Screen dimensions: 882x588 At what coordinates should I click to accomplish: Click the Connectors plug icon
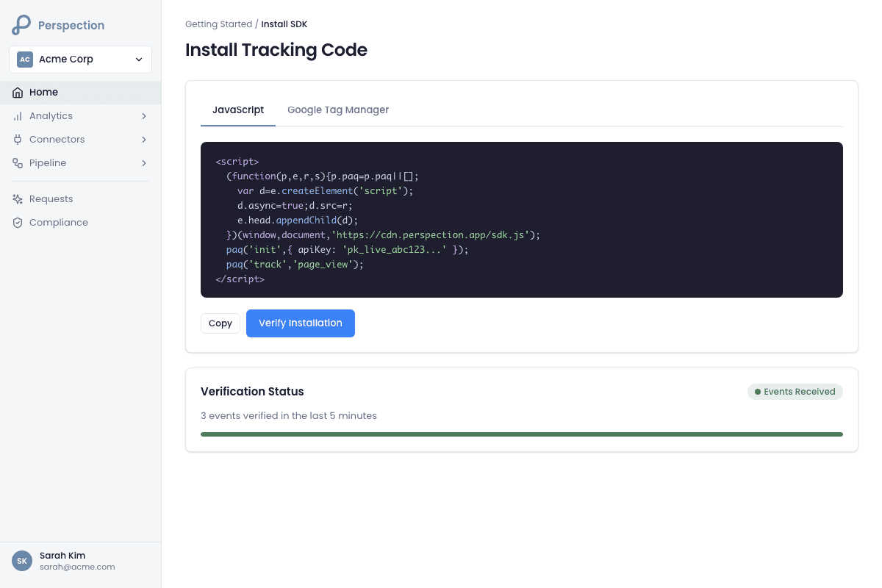coord(18,140)
